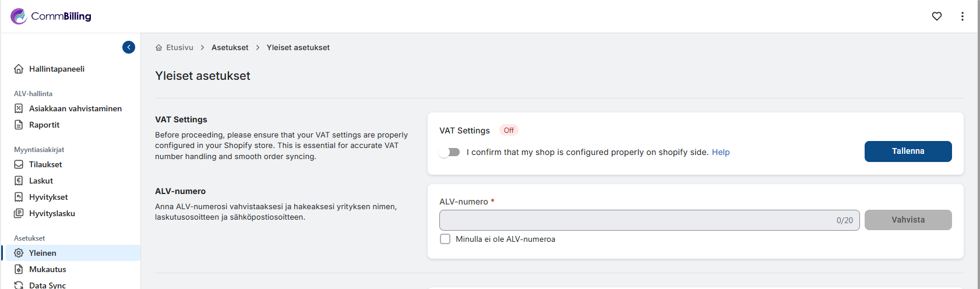Click the CommBilling logo icon
Viewport: 980px width, 289px height.
[x=19, y=16]
